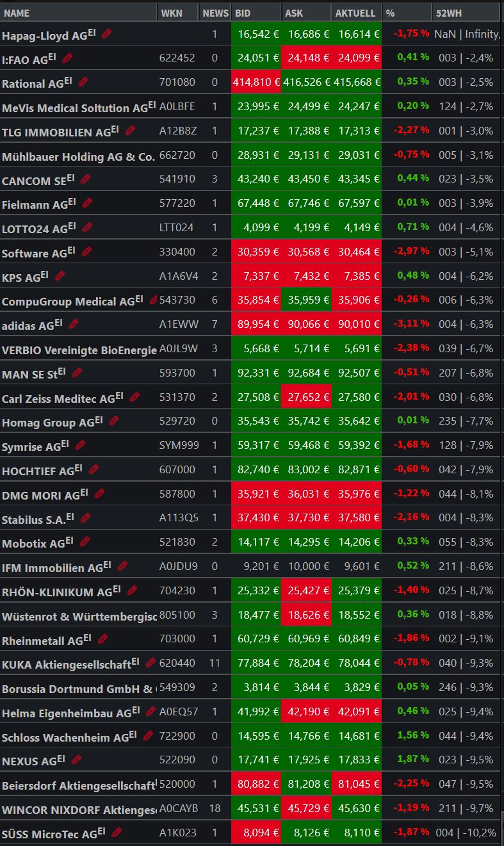The height and width of the screenshot is (846, 504).
Task: Open the pencil icon beside Stabilus S.A.
Action: pos(86,517)
